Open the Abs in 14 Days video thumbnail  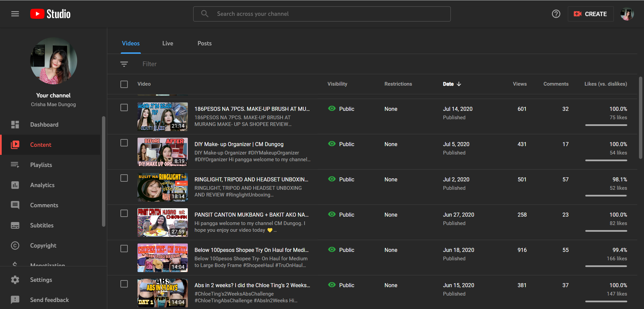coord(163,293)
